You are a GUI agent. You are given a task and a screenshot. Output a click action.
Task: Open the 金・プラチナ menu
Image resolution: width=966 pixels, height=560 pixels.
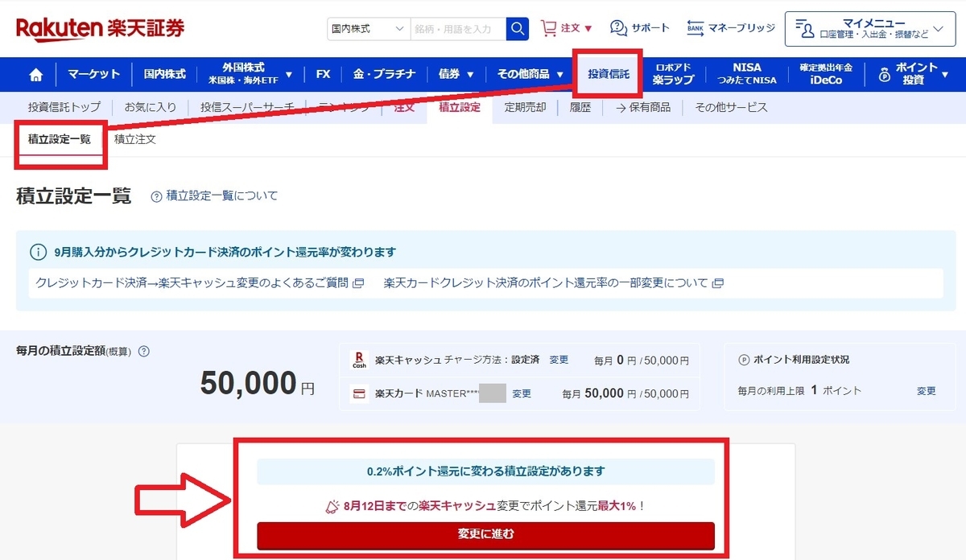tap(384, 74)
